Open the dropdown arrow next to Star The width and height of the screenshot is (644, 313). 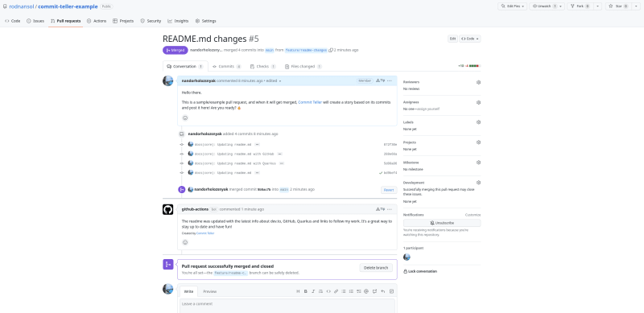[x=637, y=6]
